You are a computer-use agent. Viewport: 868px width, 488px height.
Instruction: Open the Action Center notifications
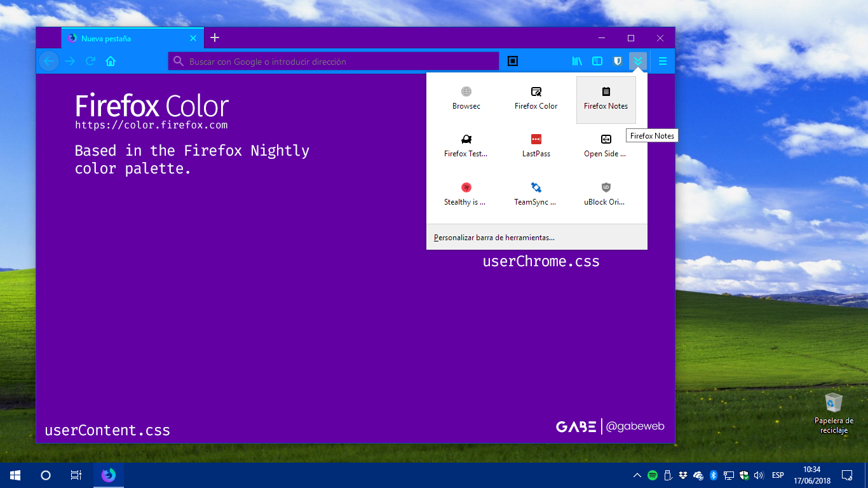pyautogui.click(x=847, y=475)
